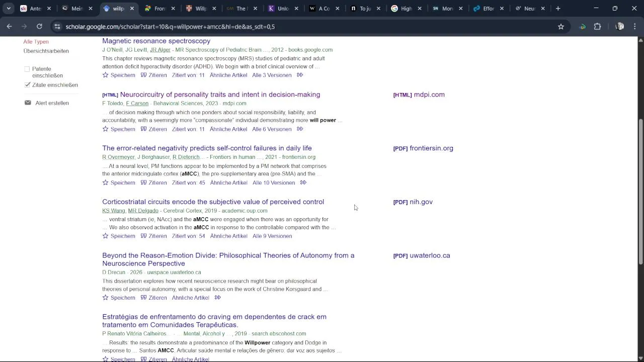Open a new browser tab
The image size is (644, 362).
point(558,9)
